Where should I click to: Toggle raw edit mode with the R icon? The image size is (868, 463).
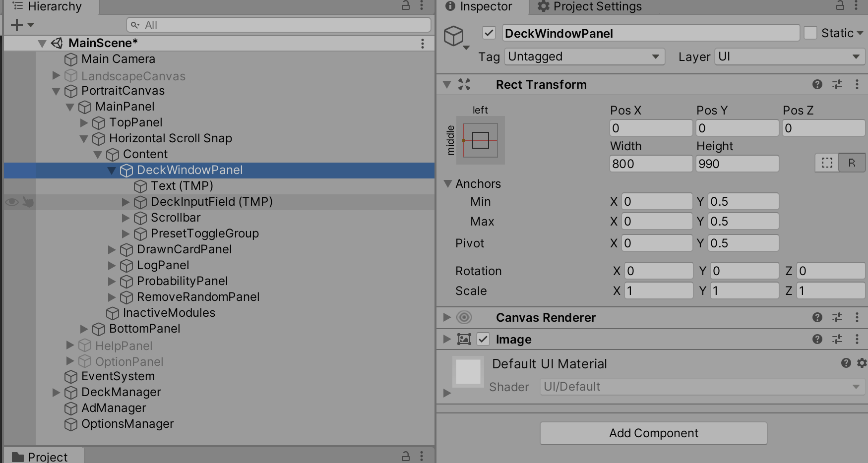852,163
